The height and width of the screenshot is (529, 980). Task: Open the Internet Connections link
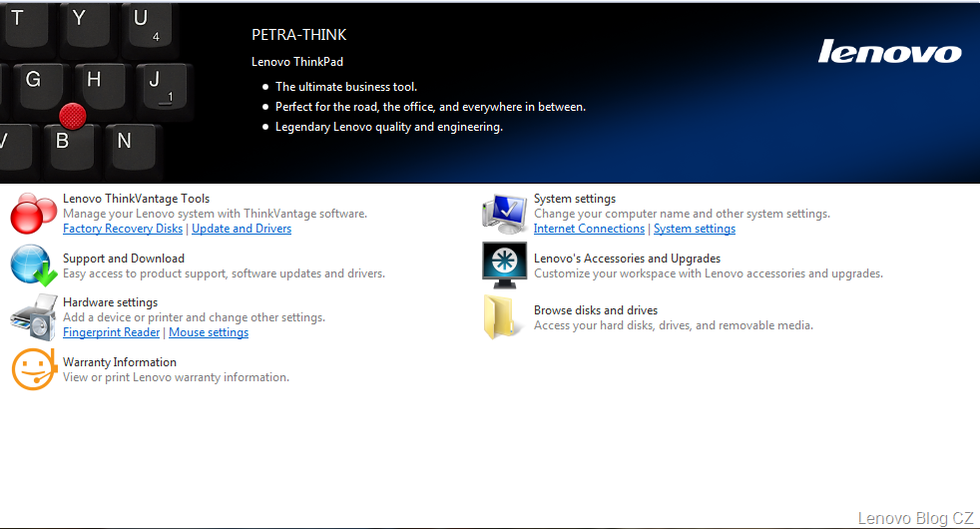[589, 229]
